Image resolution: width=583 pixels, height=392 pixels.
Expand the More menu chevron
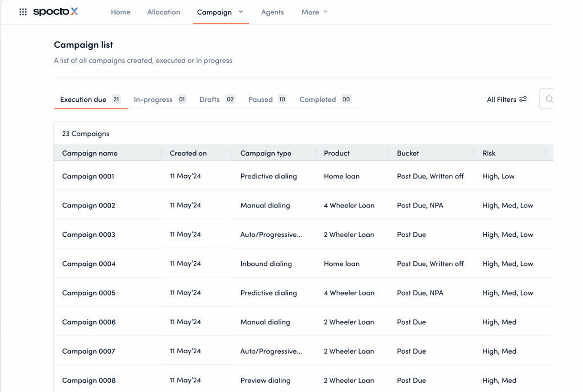click(326, 12)
